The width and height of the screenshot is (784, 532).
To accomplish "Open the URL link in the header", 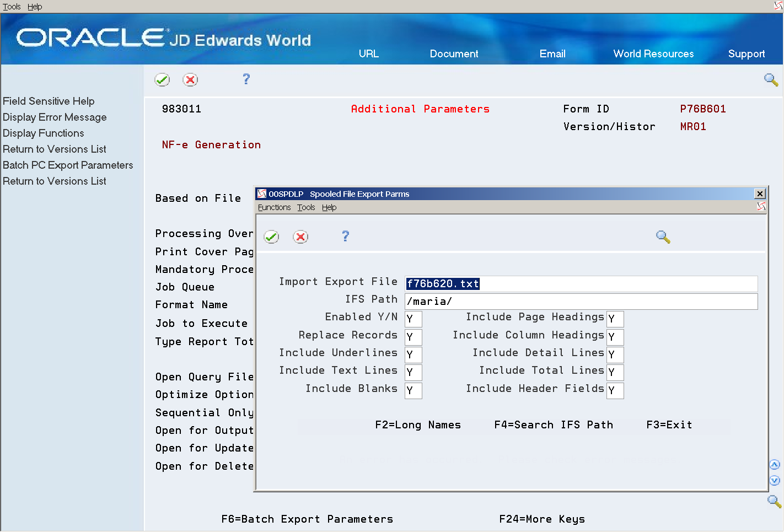I will (369, 53).
